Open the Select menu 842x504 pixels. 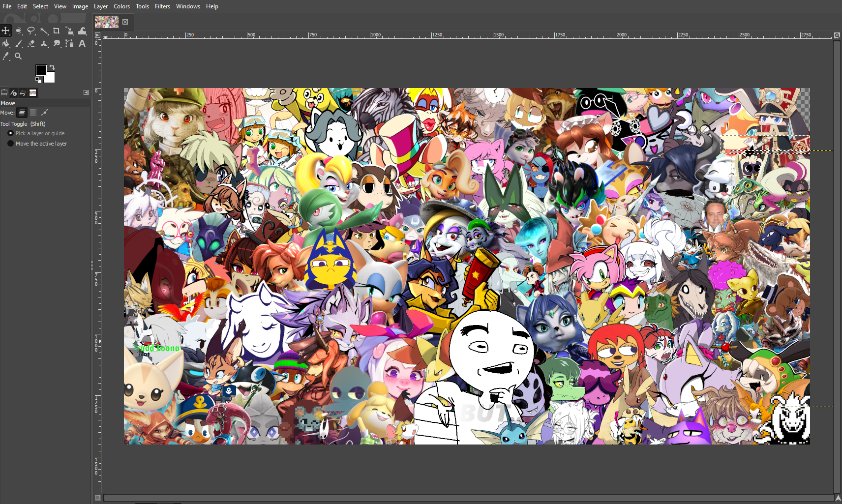tap(40, 6)
